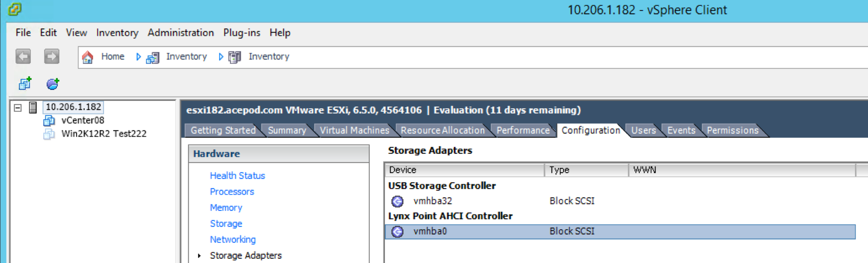868x263 pixels.
Task: Click the Home house icon
Action: (x=88, y=57)
